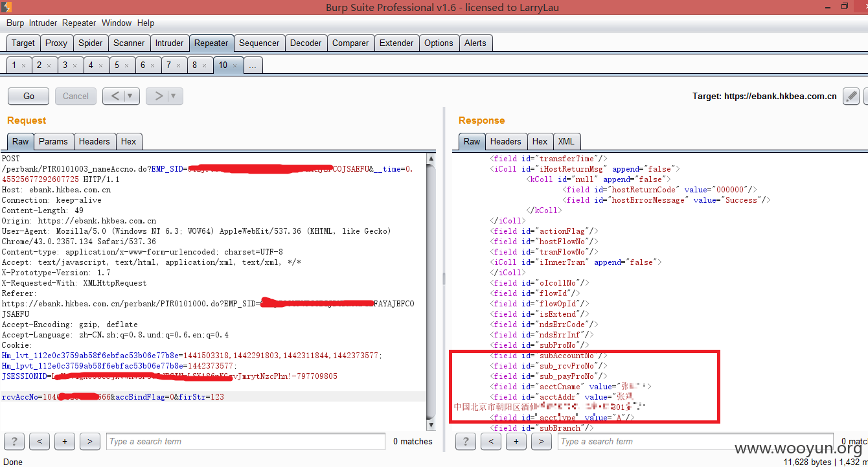The width and height of the screenshot is (868, 467).
Task: Switch to the Decoder tab
Action: tap(306, 43)
